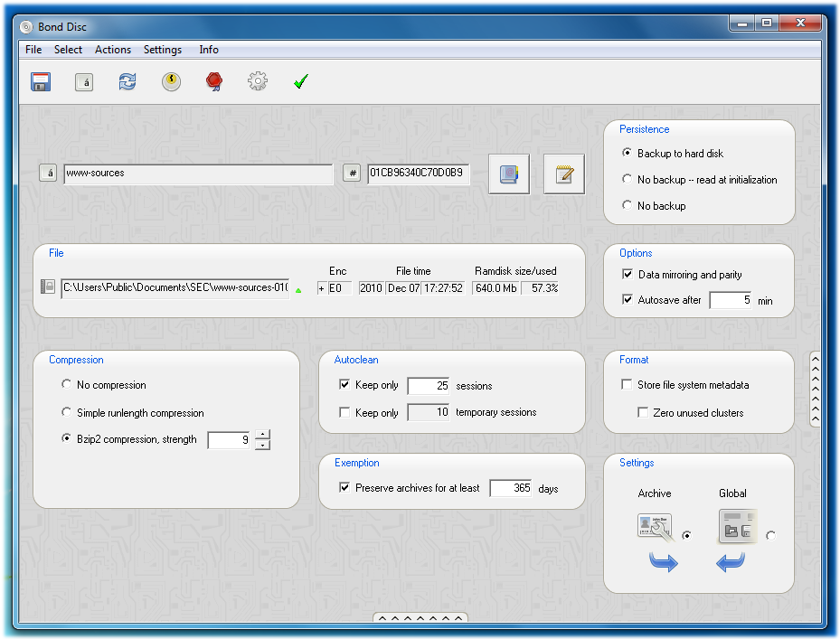Click the green checkmark toolbar icon
Viewport: 840px width, 639px height.
coord(301,80)
